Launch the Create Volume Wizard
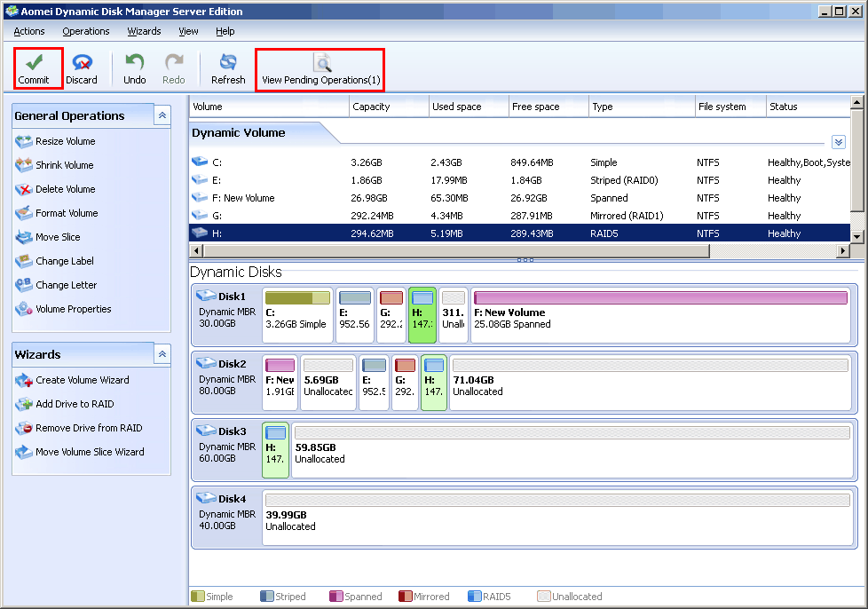868x609 pixels. coord(82,380)
